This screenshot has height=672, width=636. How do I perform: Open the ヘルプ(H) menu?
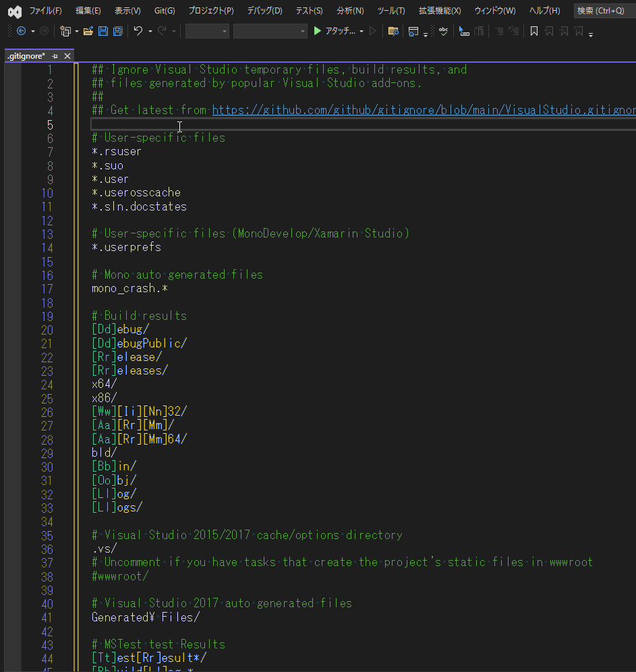(544, 11)
